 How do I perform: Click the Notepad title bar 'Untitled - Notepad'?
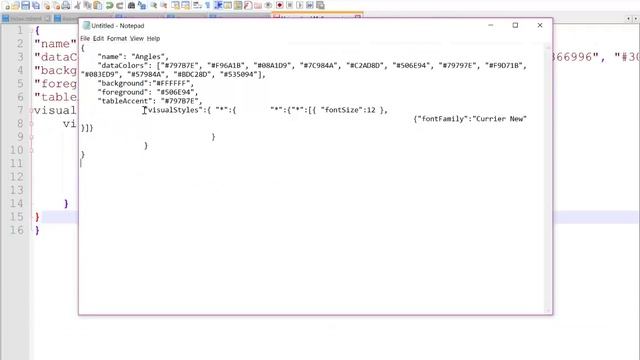point(118,26)
